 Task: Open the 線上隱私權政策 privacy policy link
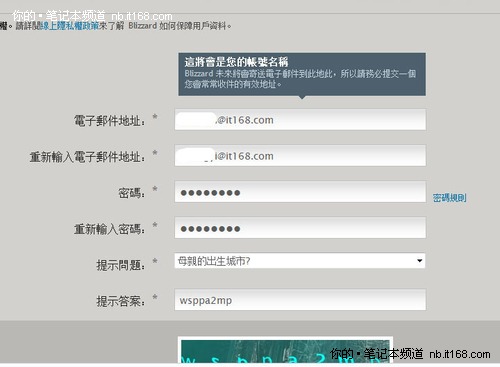pyautogui.click(x=70, y=26)
